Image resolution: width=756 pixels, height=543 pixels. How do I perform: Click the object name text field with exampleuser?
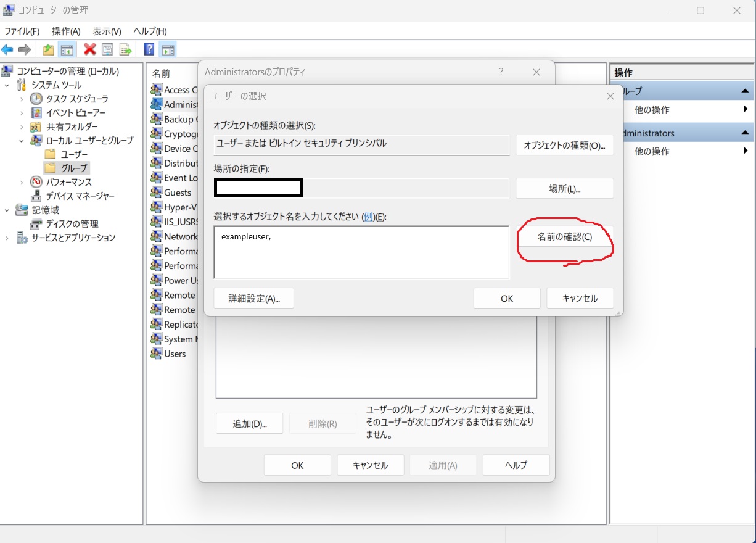tap(361, 252)
